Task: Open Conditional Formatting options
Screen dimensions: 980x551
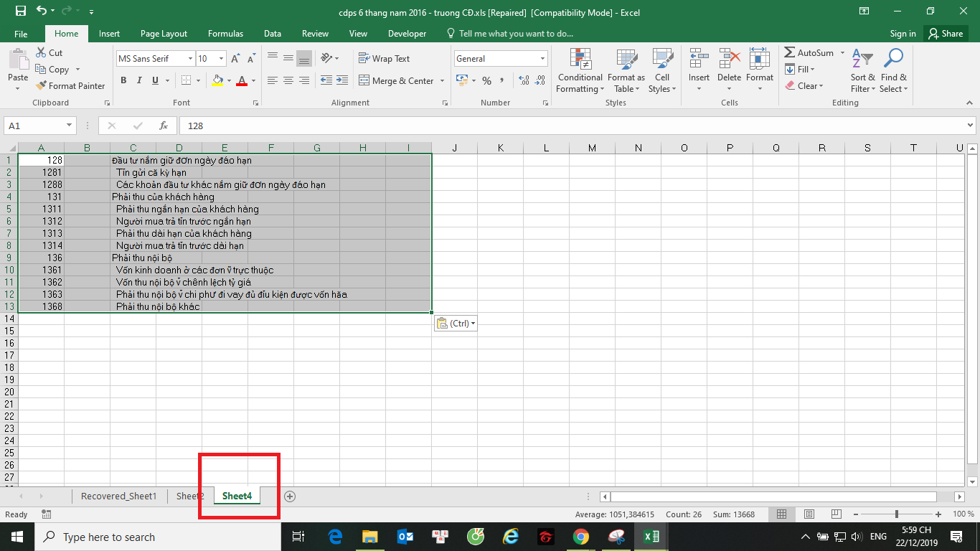Action: point(580,70)
